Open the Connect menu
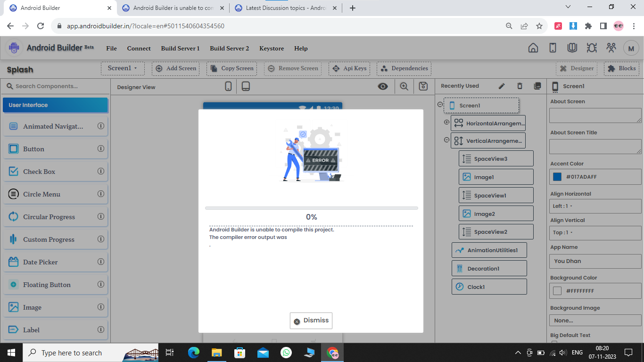This screenshot has width=644, height=362. [x=139, y=48]
